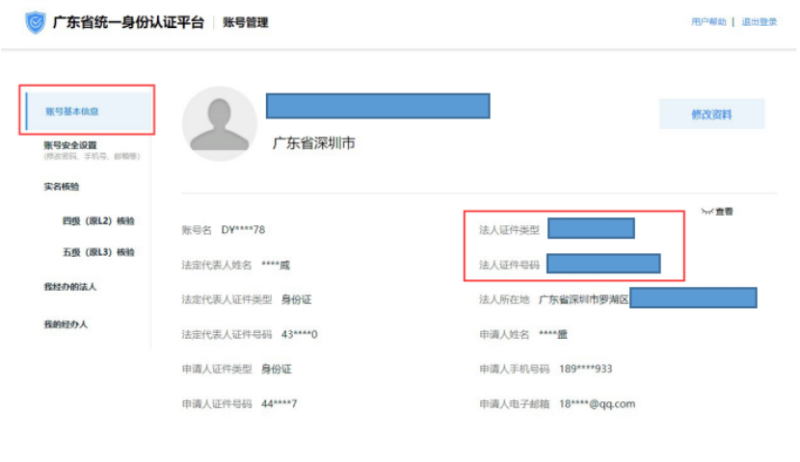The height and width of the screenshot is (462, 800).
Task: Click 退出登录 to log out
Action: (760, 22)
